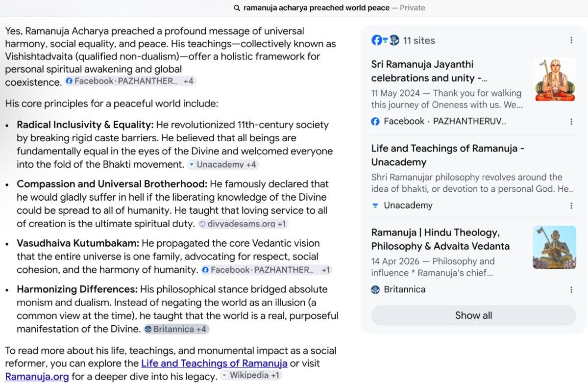Open options for the Britannica source result
The width and height of the screenshot is (588, 389).
click(571, 290)
